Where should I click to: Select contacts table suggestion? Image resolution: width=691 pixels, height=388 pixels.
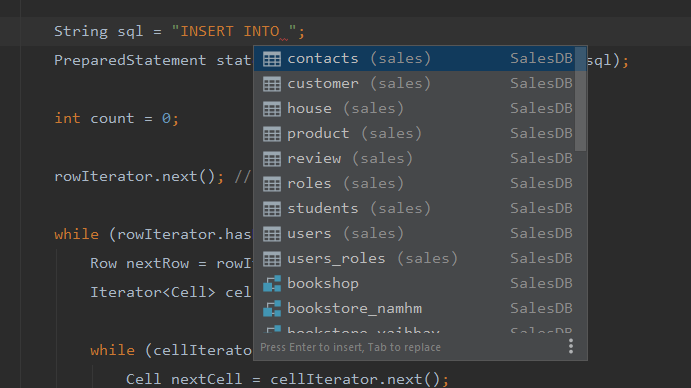point(414,59)
